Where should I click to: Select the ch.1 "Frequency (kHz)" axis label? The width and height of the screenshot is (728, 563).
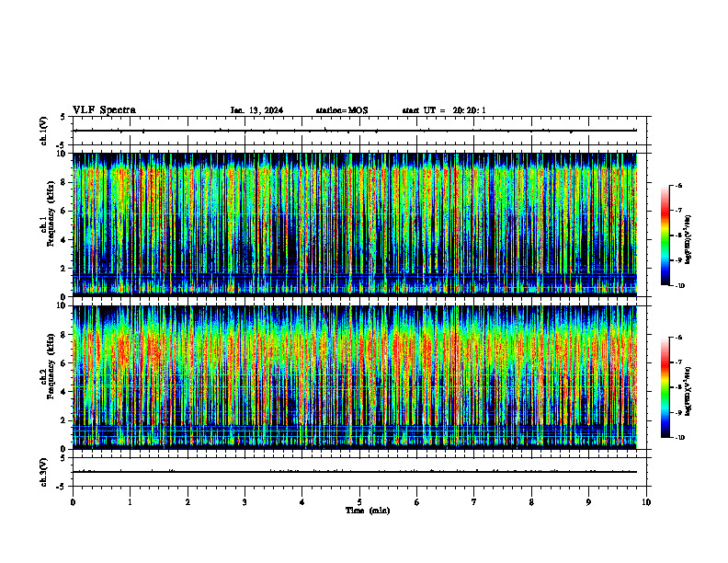point(51,214)
